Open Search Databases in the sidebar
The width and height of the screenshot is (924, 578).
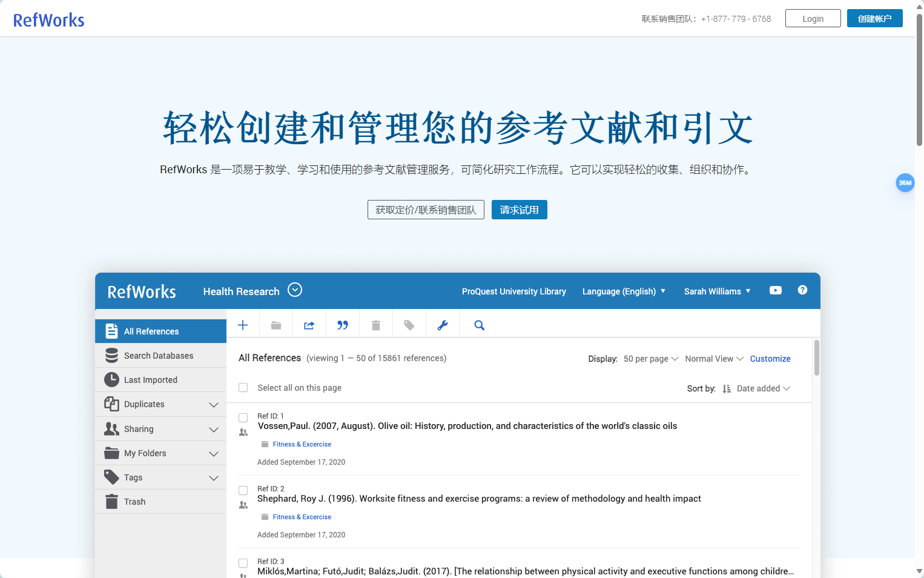(160, 356)
